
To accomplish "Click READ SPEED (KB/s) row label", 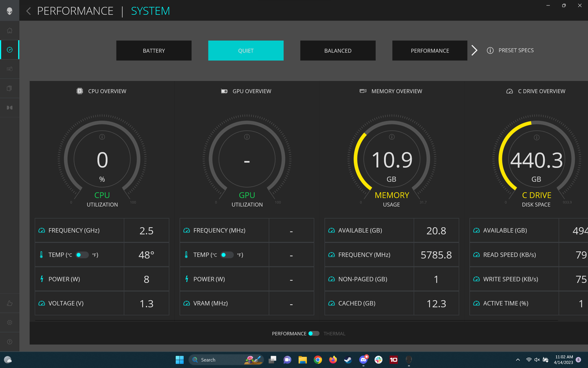I will (x=510, y=255).
